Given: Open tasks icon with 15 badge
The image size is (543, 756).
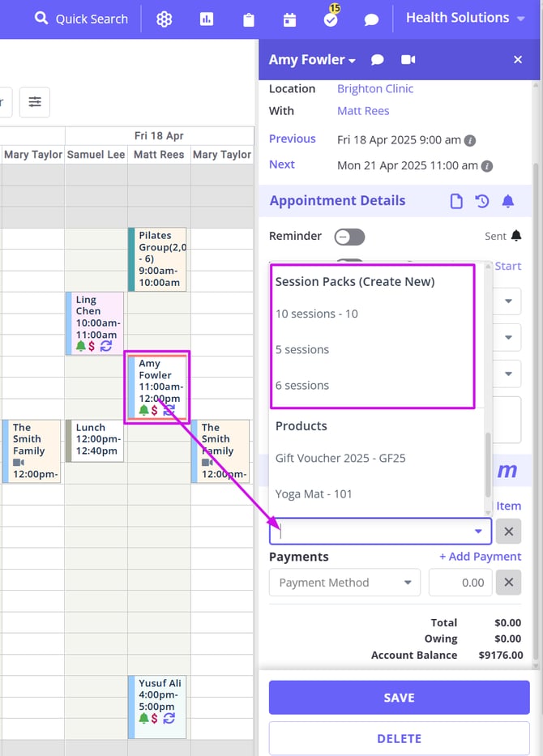Looking at the screenshot, I should (x=331, y=19).
